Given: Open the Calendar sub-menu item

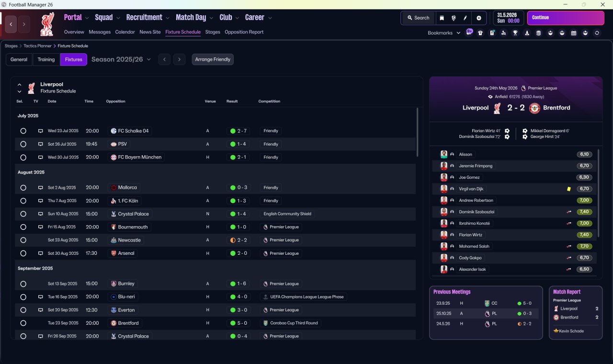Looking at the screenshot, I should (x=125, y=32).
